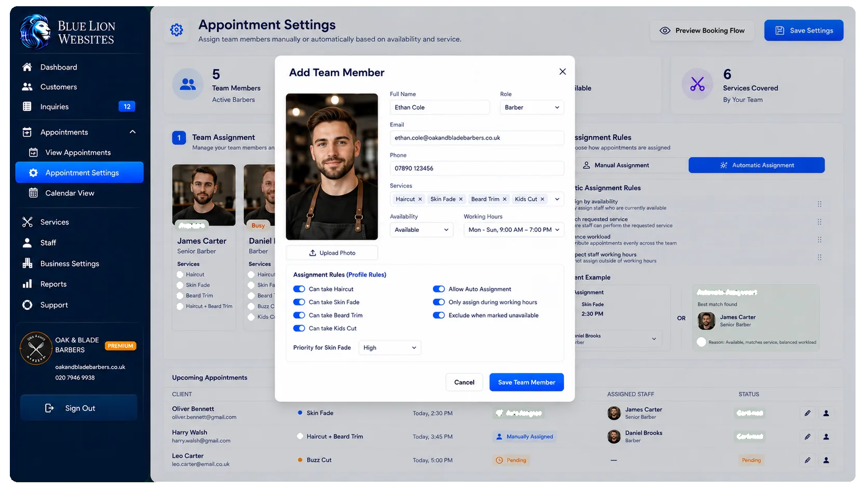The image size is (868, 489).
Task: Toggle Only assign during working hours
Action: (x=439, y=302)
